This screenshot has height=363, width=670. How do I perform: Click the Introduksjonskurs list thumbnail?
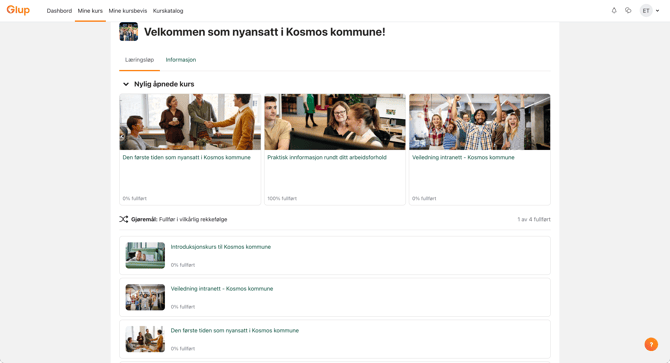[145, 255]
